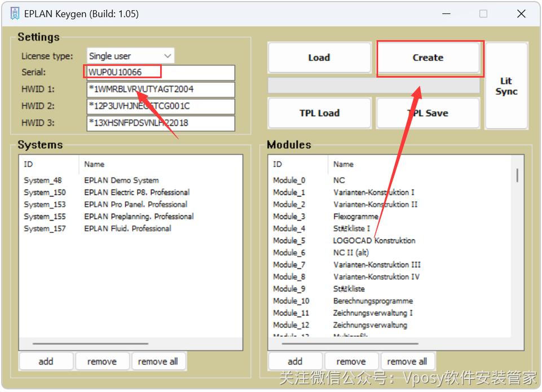Click the Create button
This screenshot has height=392, width=542.
[x=428, y=58]
